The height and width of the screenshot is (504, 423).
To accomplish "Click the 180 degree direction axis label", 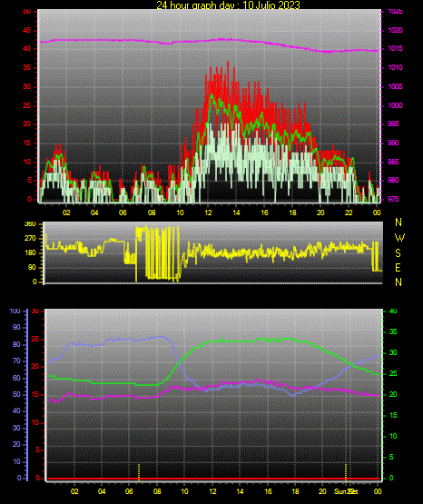I will (x=30, y=253).
